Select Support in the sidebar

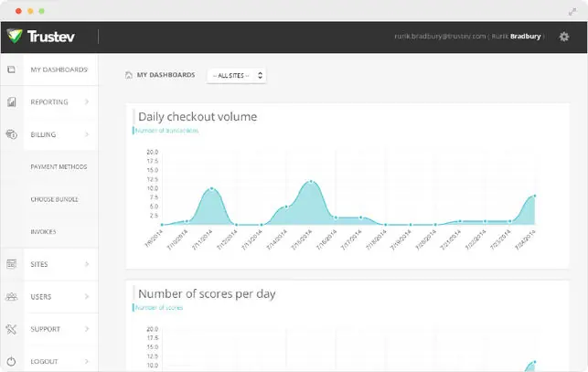[46, 329]
